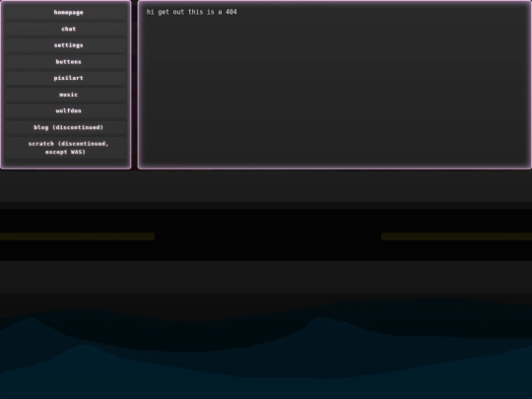Open the pixilart page
Viewport: 532px width, 399px height.
click(66, 79)
